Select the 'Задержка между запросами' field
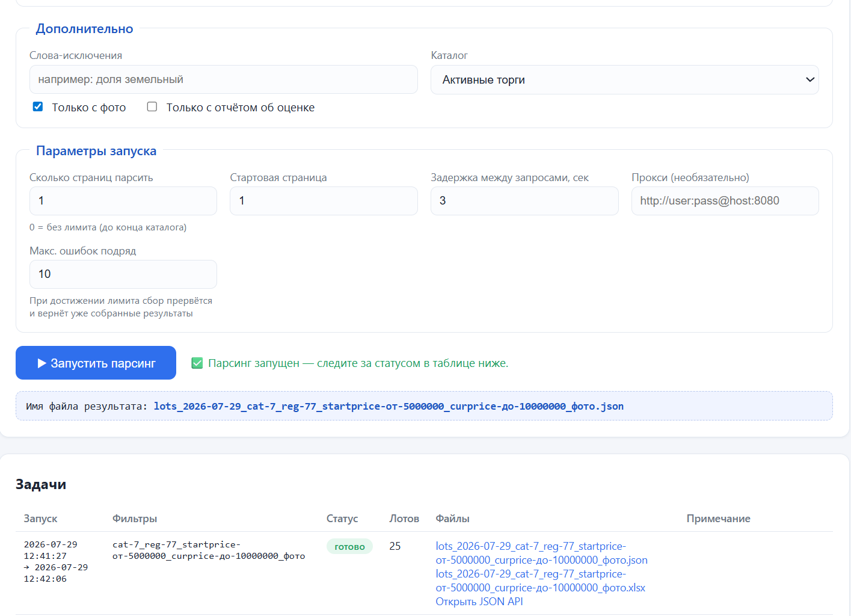 coord(524,201)
